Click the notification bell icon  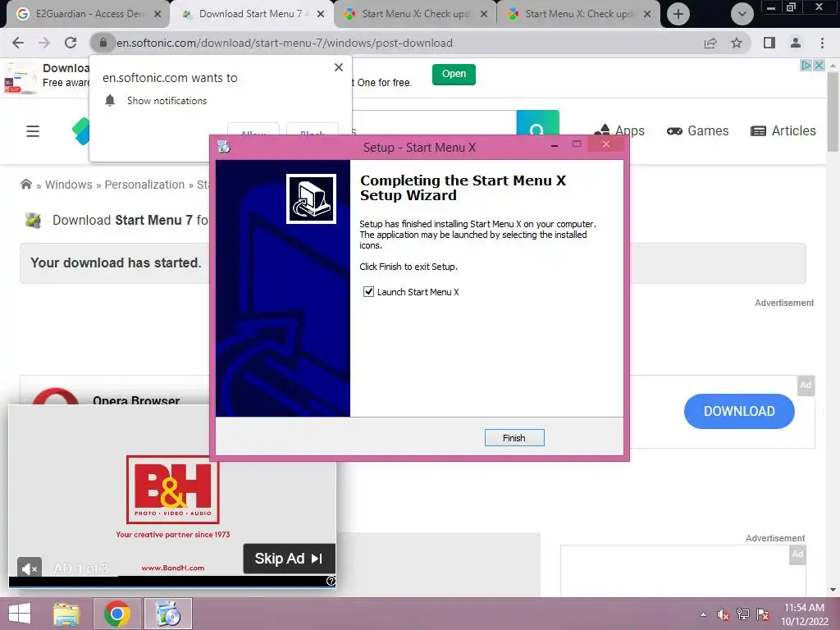point(110,101)
